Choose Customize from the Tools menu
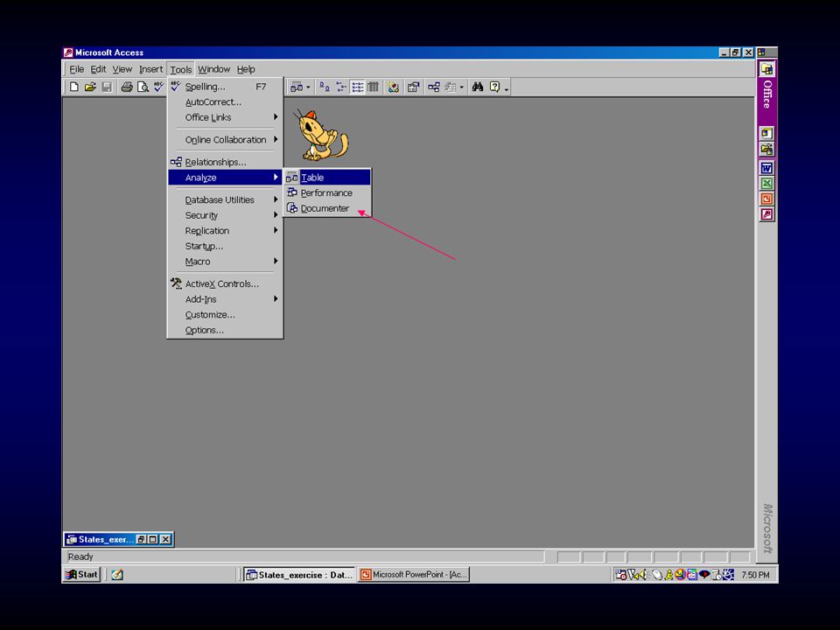 tap(225, 315)
